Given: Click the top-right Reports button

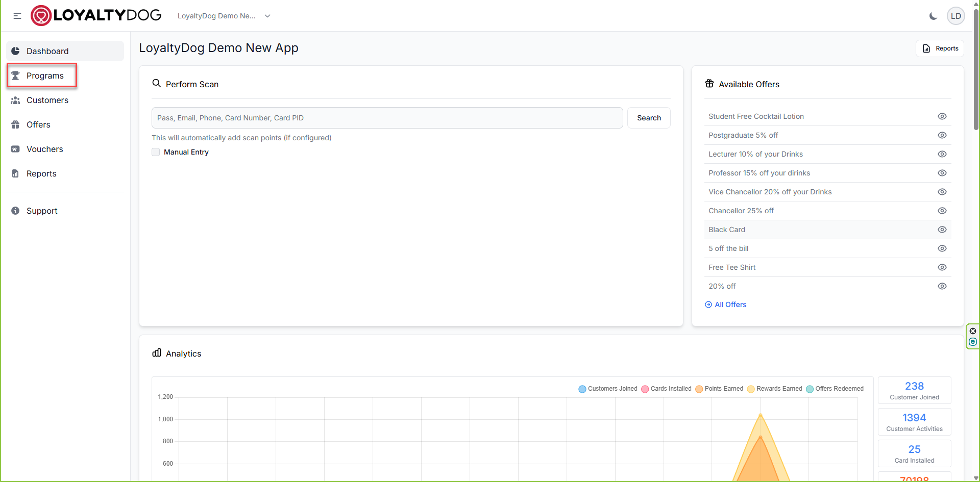Looking at the screenshot, I should coord(940,48).
